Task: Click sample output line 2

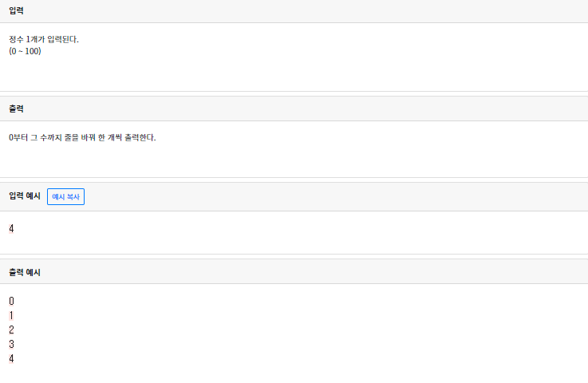Action: tap(11, 330)
